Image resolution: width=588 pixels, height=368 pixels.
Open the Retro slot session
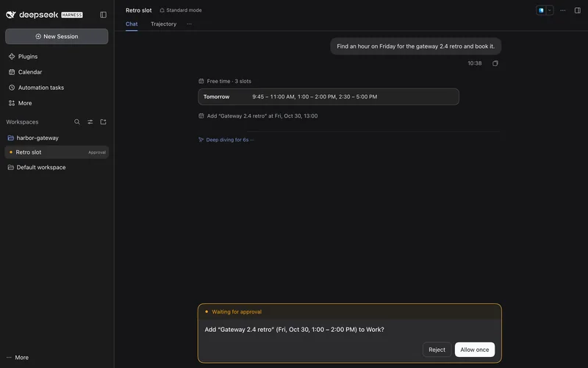point(57,152)
